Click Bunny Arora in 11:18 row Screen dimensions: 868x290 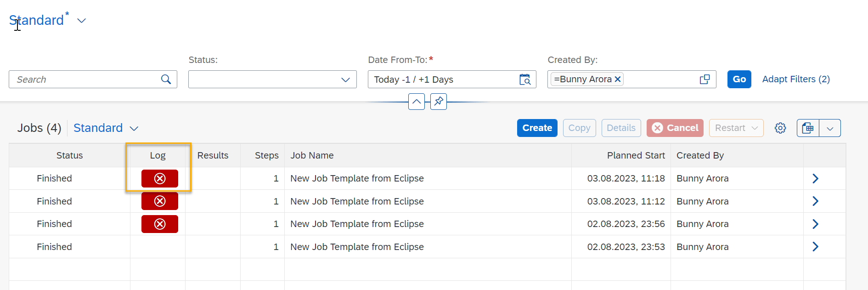pyautogui.click(x=702, y=178)
